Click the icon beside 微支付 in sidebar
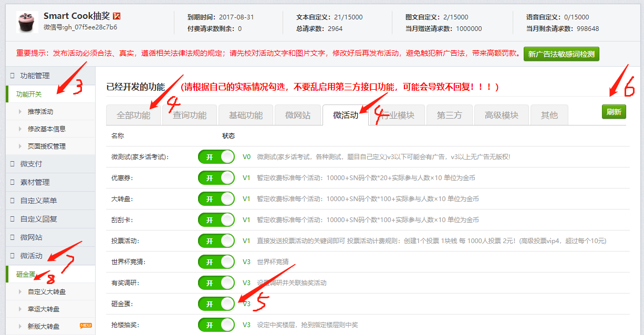644x335 pixels. 13,164
